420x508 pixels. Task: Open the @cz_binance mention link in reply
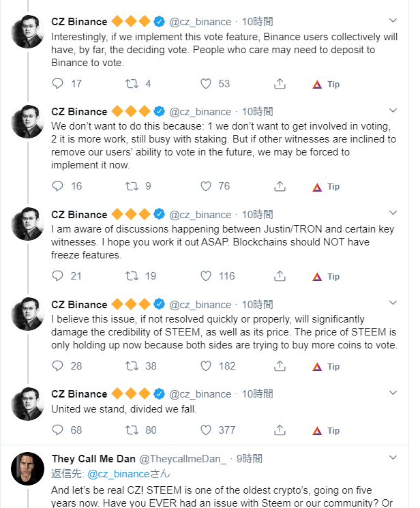(118, 473)
